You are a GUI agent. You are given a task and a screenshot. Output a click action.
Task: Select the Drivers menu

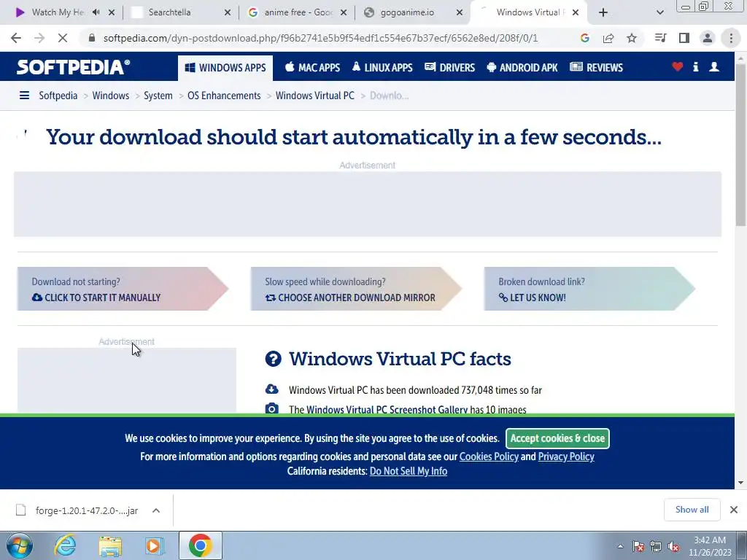point(449,68)
